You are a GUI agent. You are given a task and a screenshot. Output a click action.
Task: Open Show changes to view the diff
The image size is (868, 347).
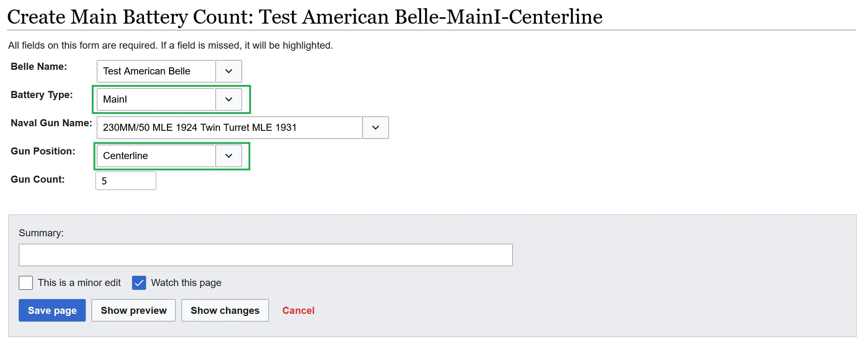(225, 310)
